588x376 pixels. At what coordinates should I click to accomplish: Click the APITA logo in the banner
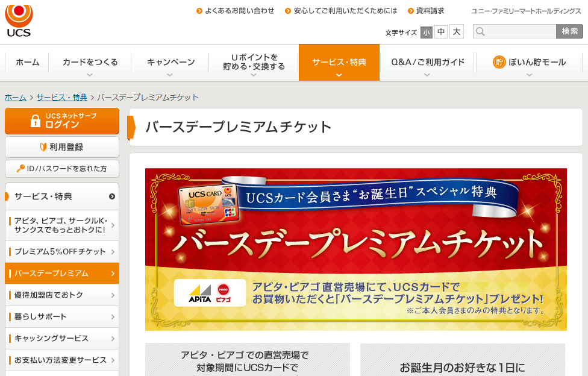click(200, 293)
